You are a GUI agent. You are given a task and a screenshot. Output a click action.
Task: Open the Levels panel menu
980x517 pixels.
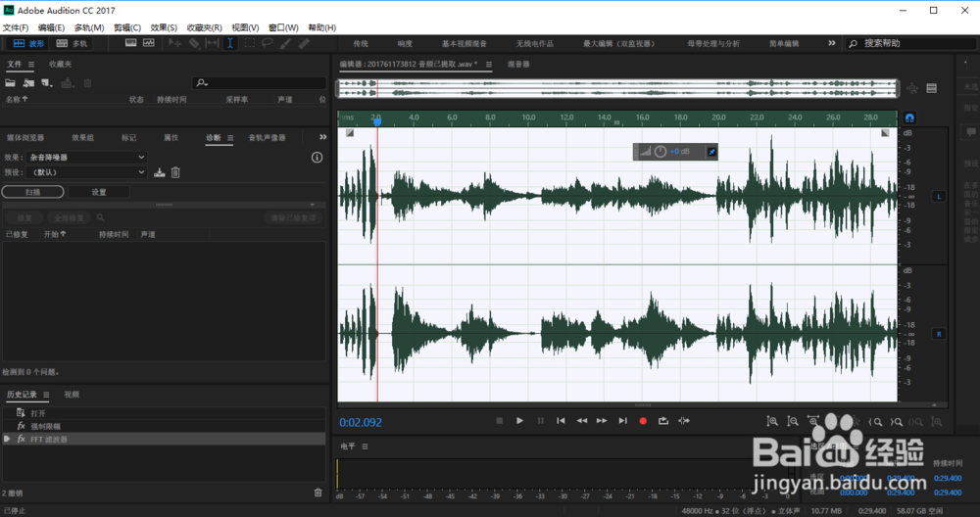tap(365, 446)
